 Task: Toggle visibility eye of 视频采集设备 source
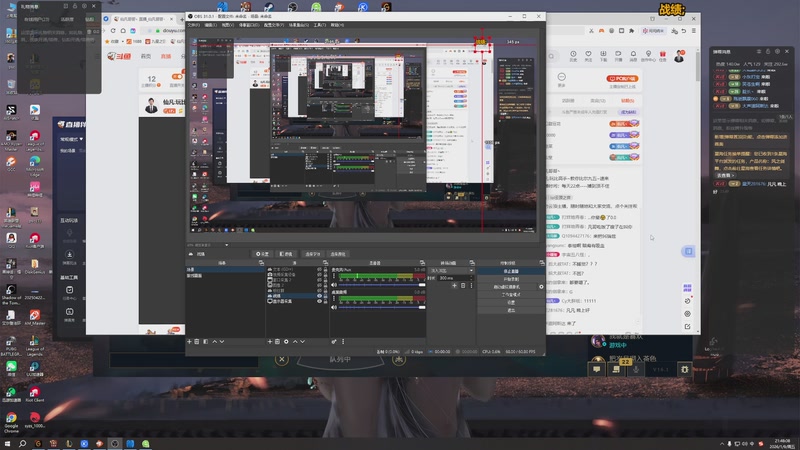pos(319,274)
